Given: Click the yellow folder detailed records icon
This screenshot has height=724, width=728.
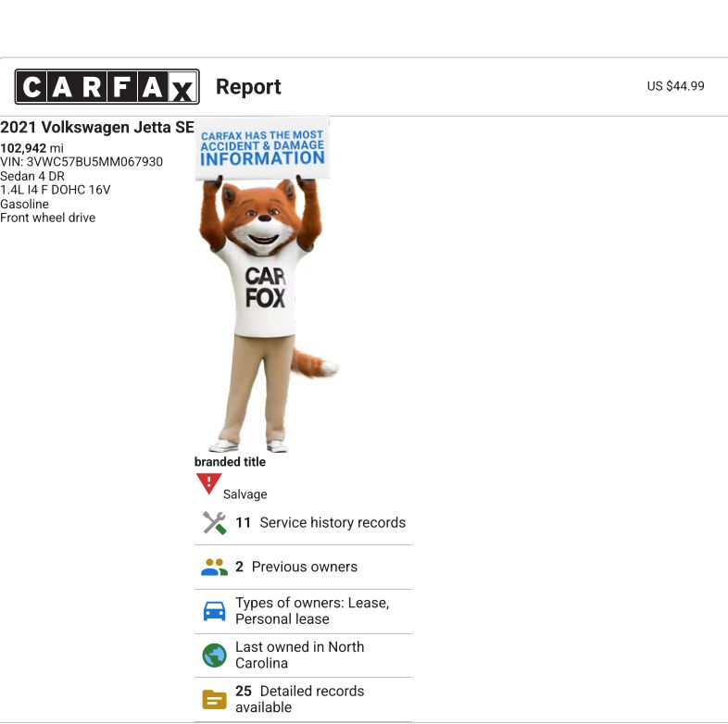Looking at the screenshot, I should pos(215,699).
